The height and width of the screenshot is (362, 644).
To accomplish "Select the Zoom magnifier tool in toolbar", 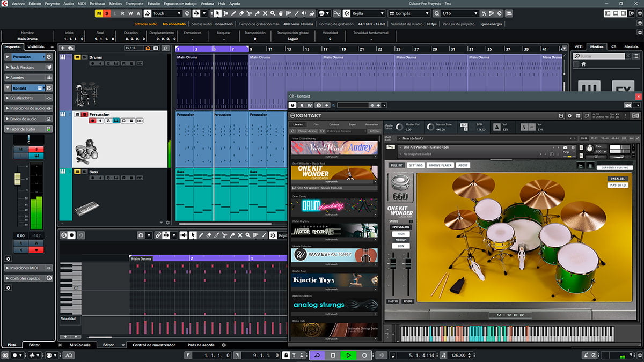I will coord(273,13).
